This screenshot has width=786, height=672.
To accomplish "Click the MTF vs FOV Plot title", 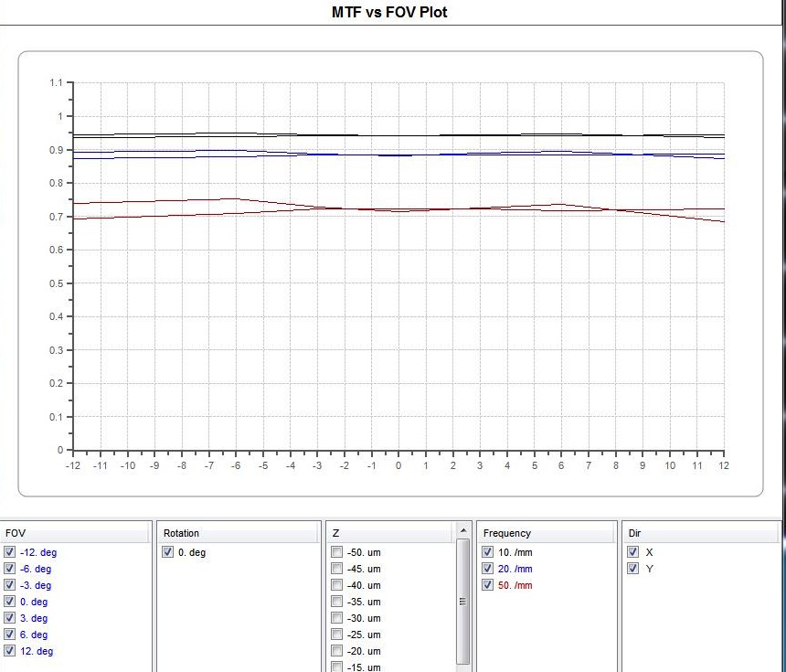I will (389, 13).
